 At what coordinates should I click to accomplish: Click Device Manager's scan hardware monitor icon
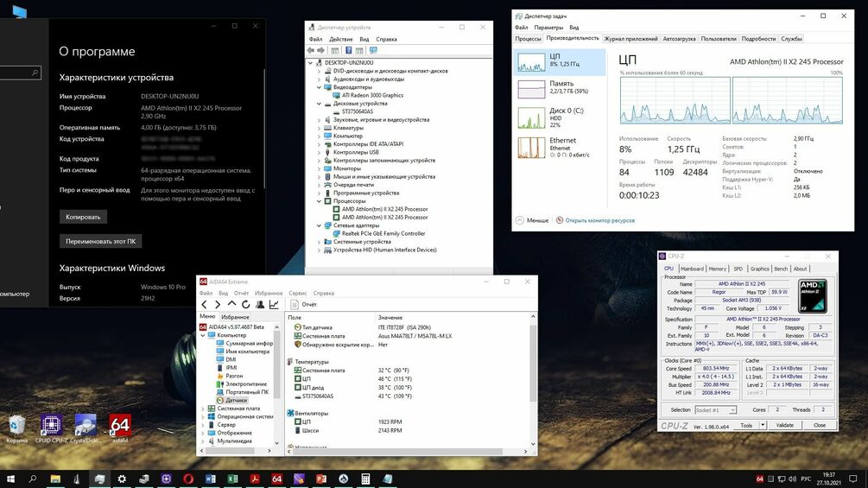(x=374, y=50)
